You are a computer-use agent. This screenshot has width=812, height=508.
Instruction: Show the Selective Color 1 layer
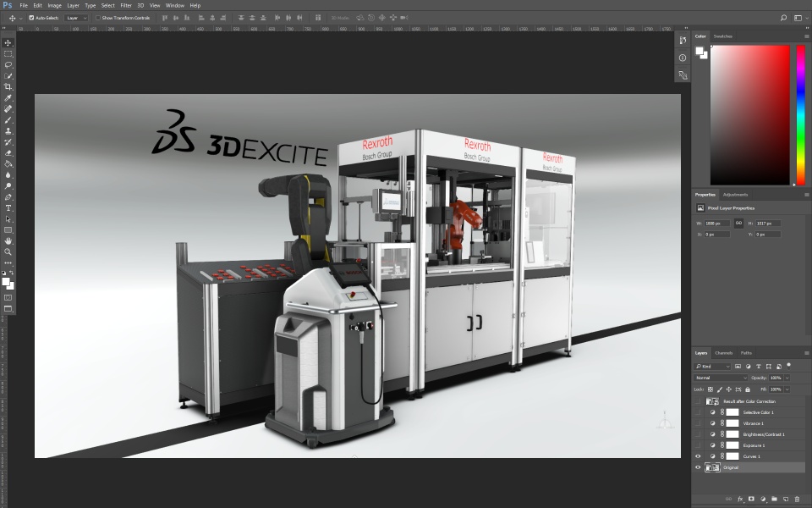pyautogui.click(x=698, y=412)
